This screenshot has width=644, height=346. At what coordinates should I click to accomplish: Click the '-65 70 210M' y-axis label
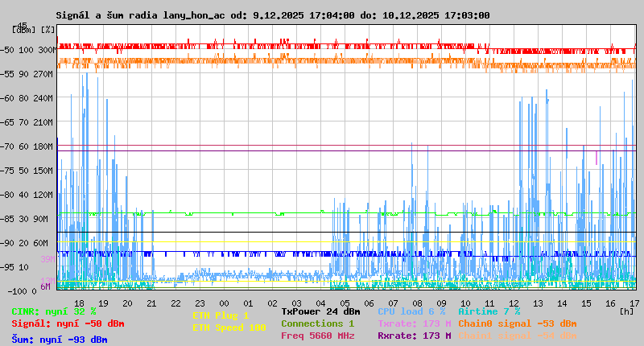27,122
